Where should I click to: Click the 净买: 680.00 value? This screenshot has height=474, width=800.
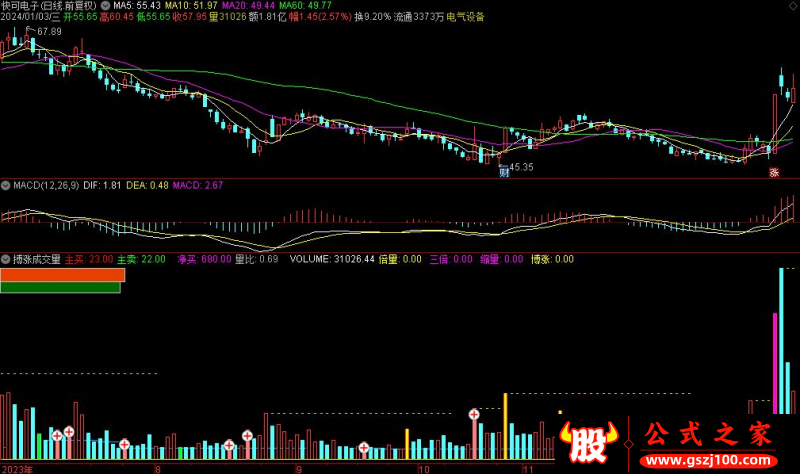[204, 259]
